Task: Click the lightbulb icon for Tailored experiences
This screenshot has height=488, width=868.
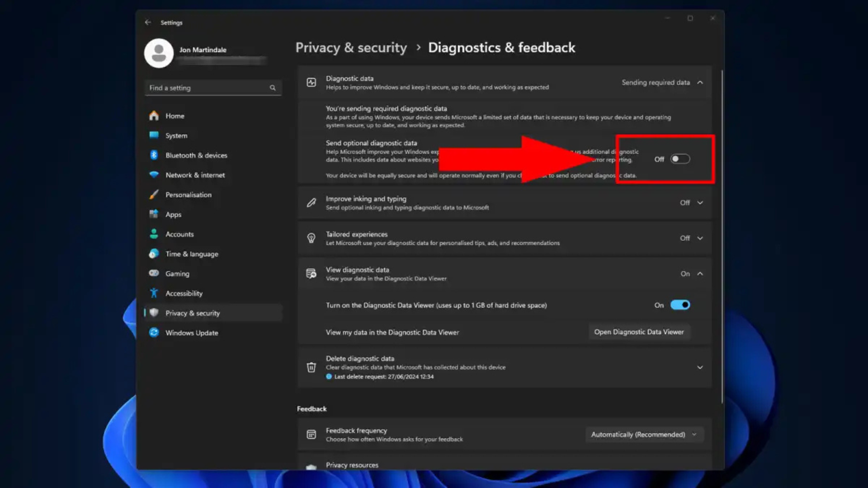Action: click(311, 238)
